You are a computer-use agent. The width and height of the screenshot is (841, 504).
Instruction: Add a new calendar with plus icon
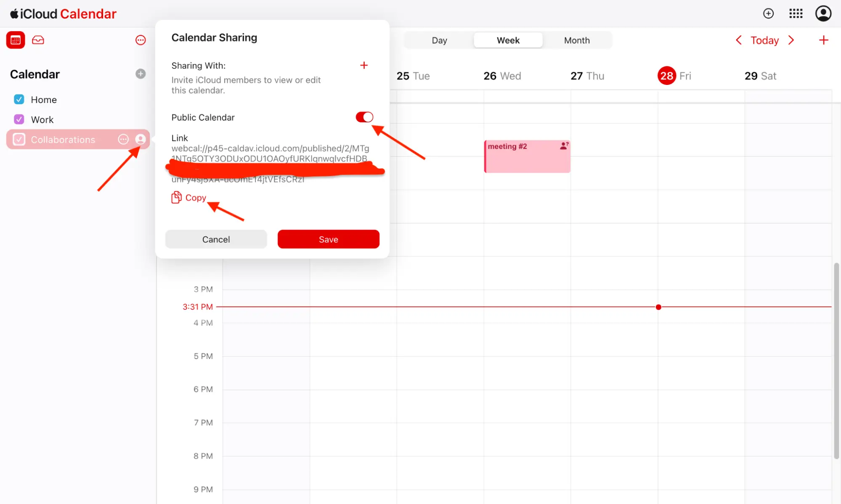[x=141, y=74]
